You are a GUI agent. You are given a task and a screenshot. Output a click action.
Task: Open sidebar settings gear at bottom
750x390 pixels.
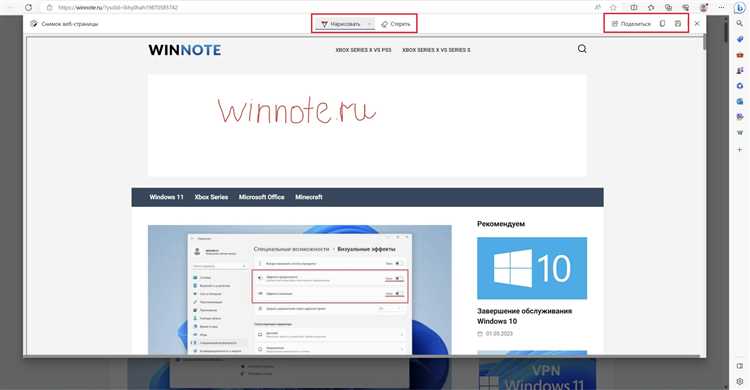click(x=740, y=381)
